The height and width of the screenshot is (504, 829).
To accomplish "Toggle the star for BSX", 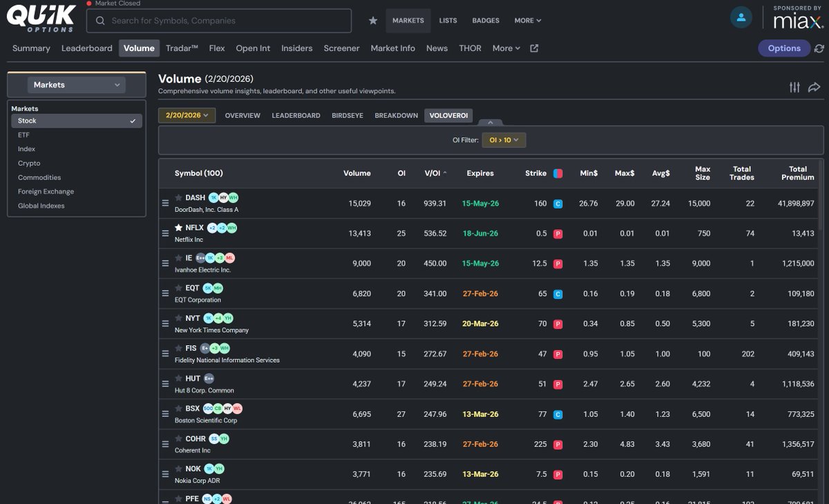I will (x=178, y=409).
